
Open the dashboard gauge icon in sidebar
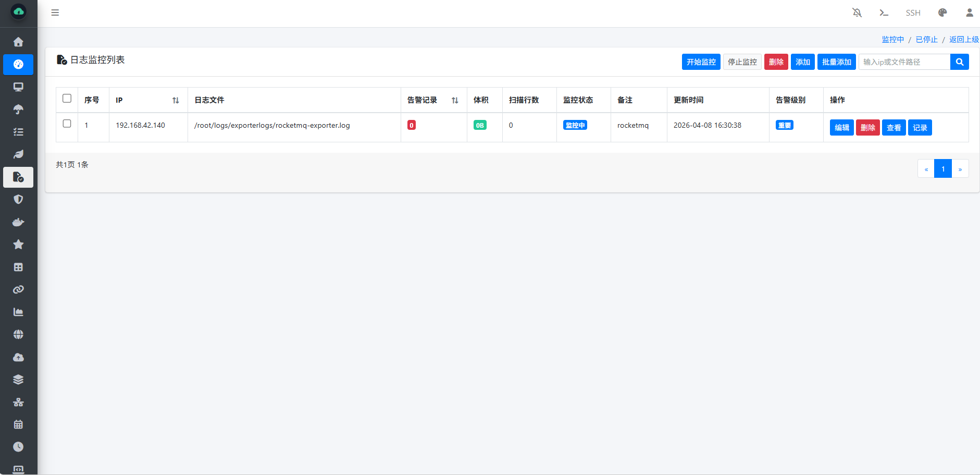coord(18,64)
